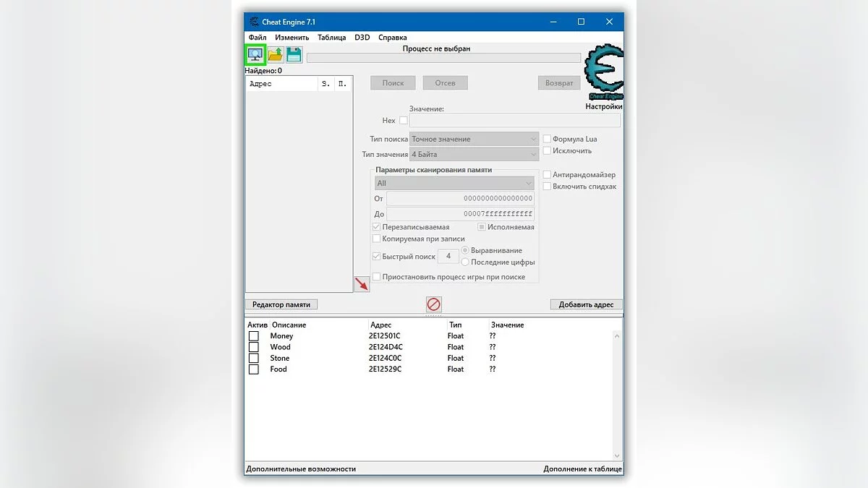This screenshot has height=488, width=868.
Task: Click the Описание column header
Action: pyautogui.click(x=289, y=325)
